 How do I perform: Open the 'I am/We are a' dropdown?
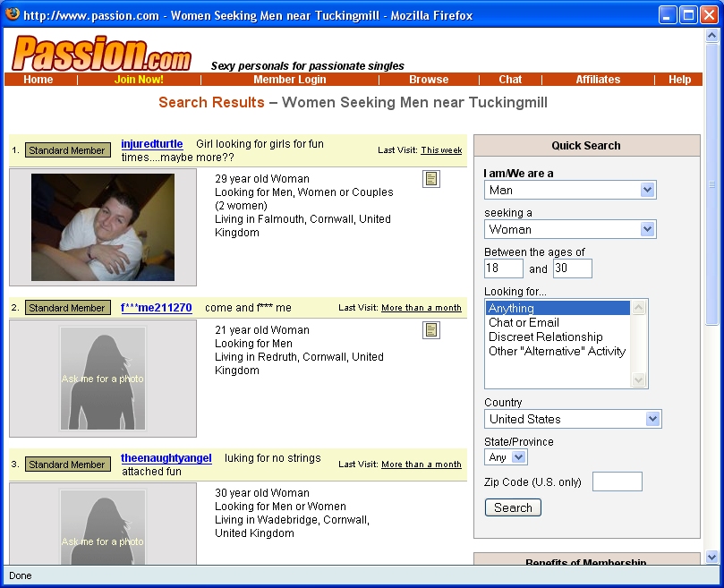click(570, 190)
